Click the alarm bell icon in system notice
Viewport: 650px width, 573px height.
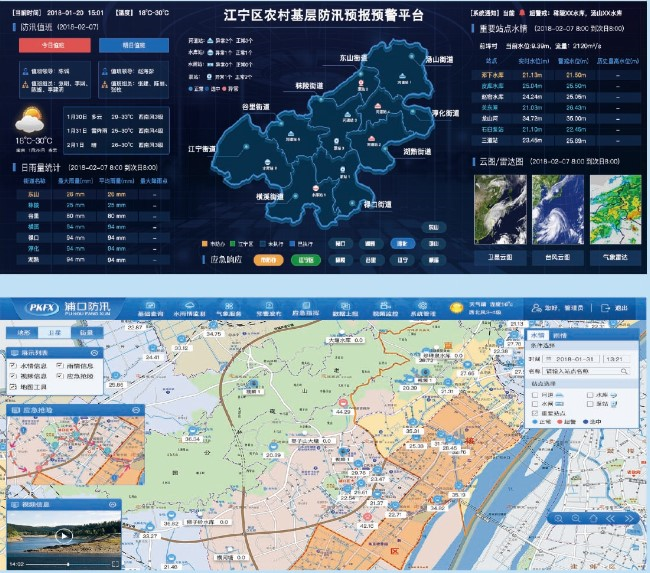(x=522, y=13)
